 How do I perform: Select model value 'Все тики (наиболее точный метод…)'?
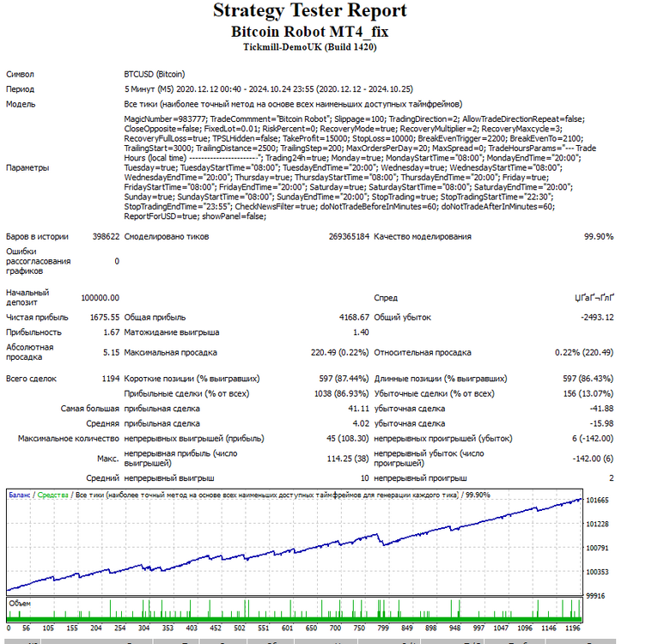coord(293,104)
